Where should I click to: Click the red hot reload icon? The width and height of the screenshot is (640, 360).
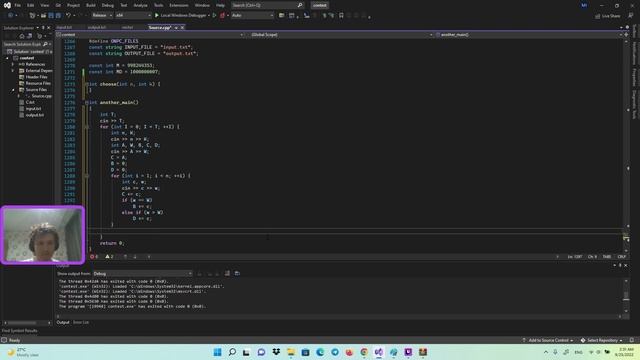coord(222,16)
